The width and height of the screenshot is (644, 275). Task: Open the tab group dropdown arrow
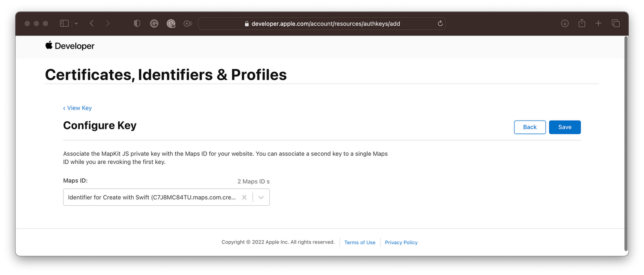[x=76, y=23]
